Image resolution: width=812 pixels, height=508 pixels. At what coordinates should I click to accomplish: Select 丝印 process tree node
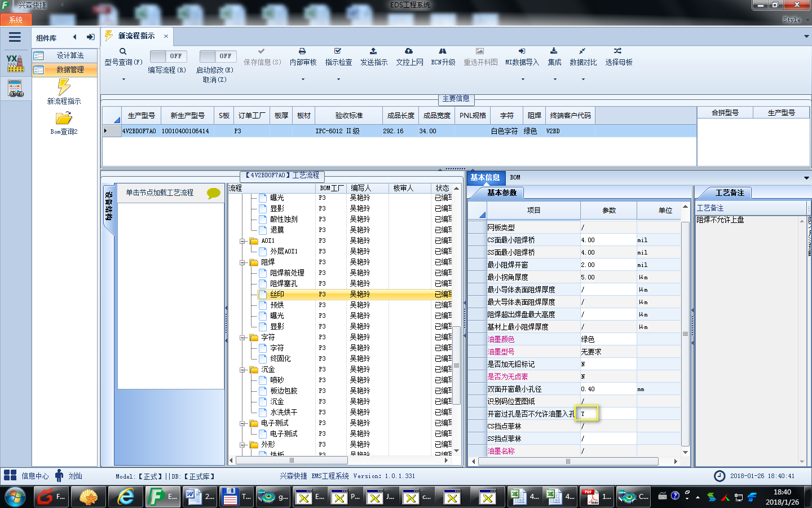click(x=277, y=294)
